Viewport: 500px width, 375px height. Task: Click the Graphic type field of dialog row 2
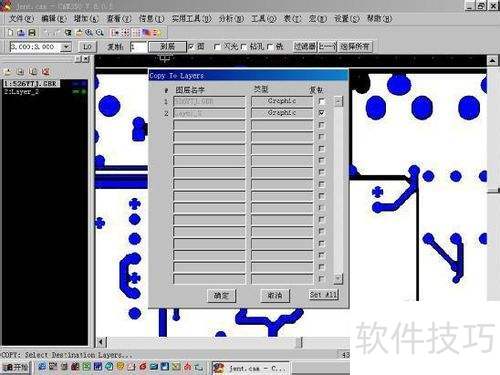coord(282,113)
